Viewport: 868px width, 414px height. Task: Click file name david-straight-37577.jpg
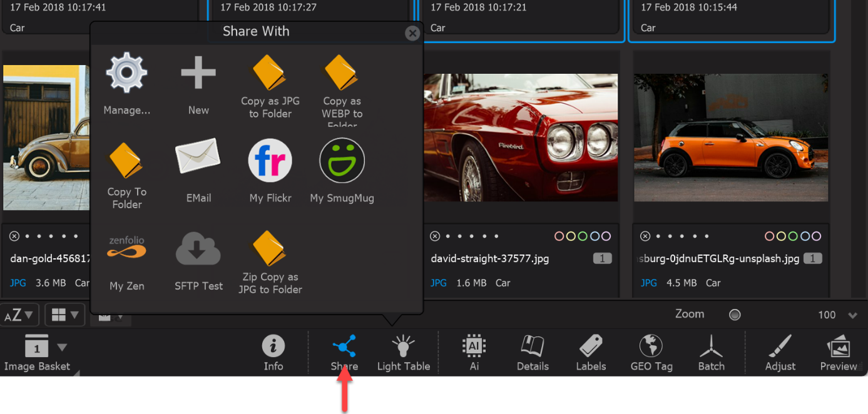tap(490, 258)
